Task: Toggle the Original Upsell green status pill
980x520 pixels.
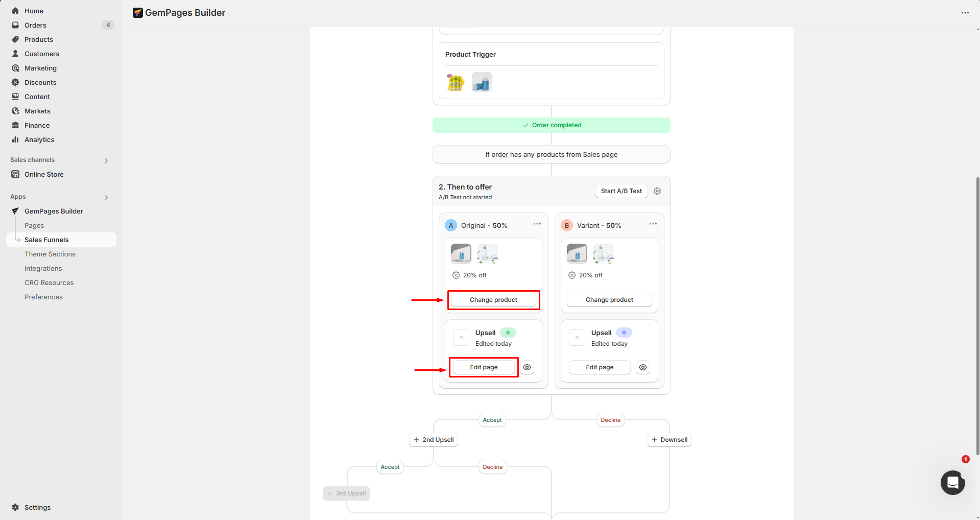Action: click(x=508, y=333)
